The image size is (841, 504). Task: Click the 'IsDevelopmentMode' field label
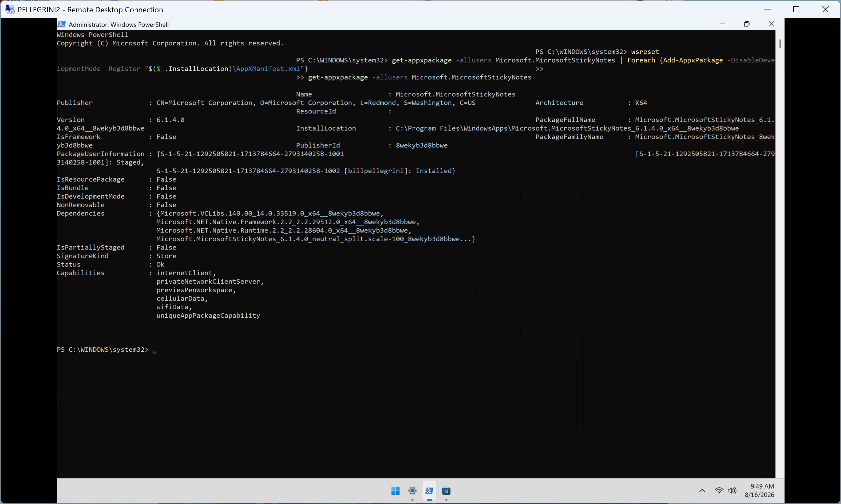[x=91, y=196]
